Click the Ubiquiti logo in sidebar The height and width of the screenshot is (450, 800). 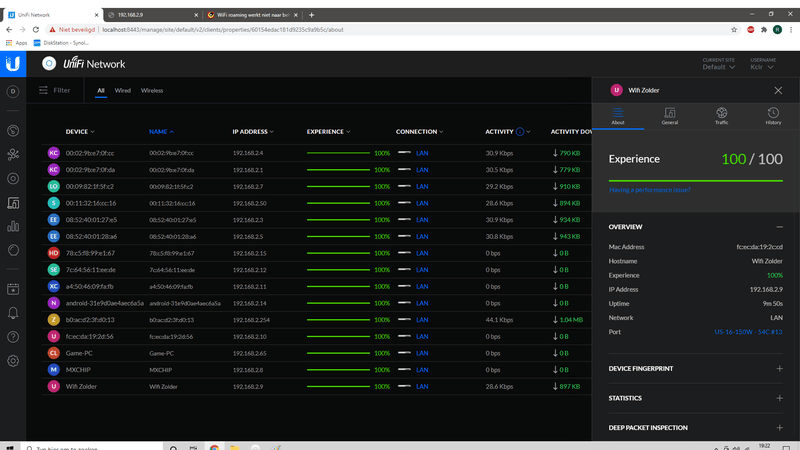(x=13, y=64)
